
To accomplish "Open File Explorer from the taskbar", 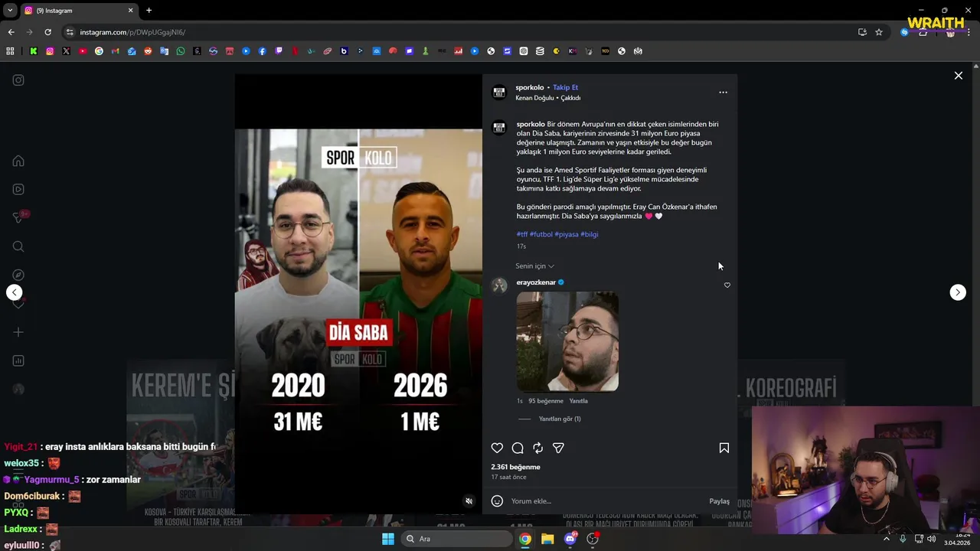I will [x=547, y=539].
